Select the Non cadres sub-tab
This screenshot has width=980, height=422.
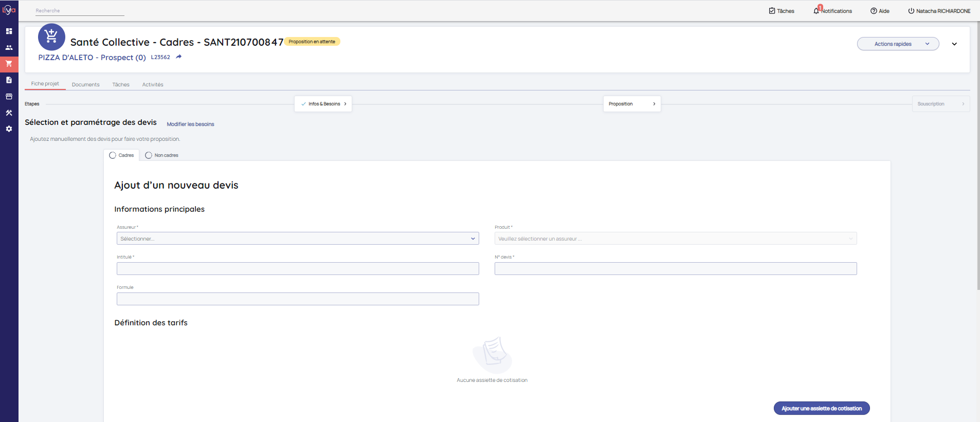click(x=162, y=155)
